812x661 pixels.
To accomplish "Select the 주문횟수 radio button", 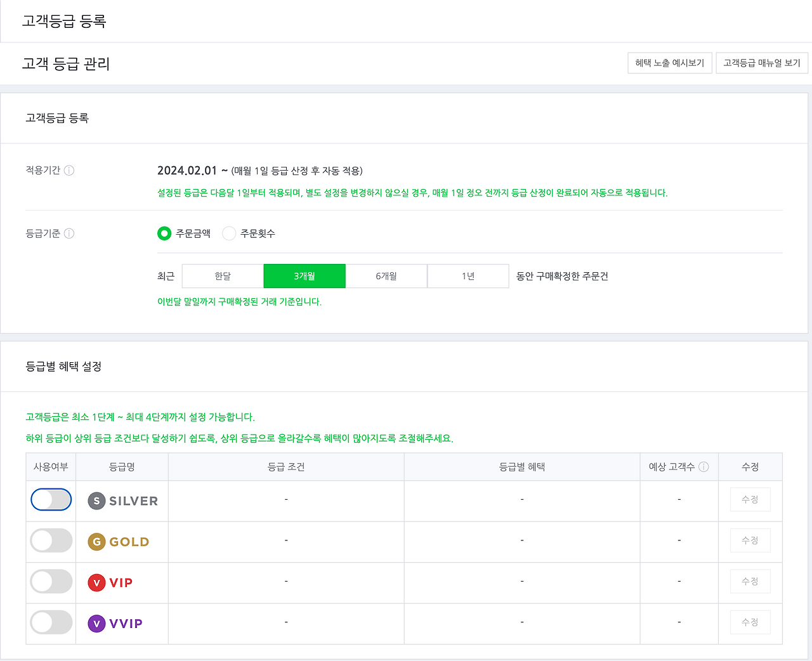I will 229,233.
